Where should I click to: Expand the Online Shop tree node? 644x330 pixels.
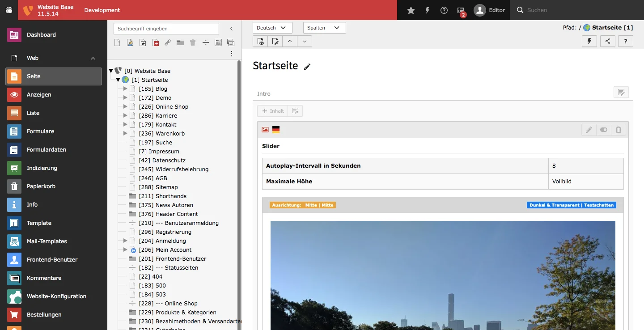tap(125, 106)
